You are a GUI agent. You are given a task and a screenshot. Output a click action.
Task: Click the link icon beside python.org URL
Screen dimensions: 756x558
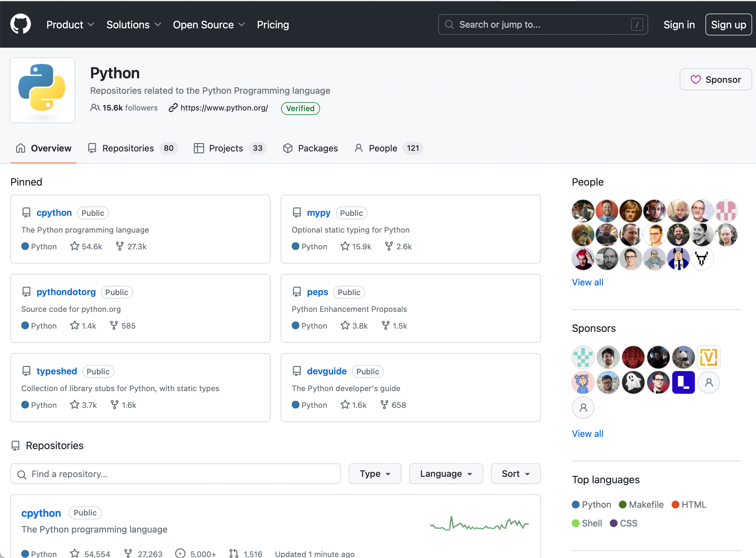(x=173, y=107)
